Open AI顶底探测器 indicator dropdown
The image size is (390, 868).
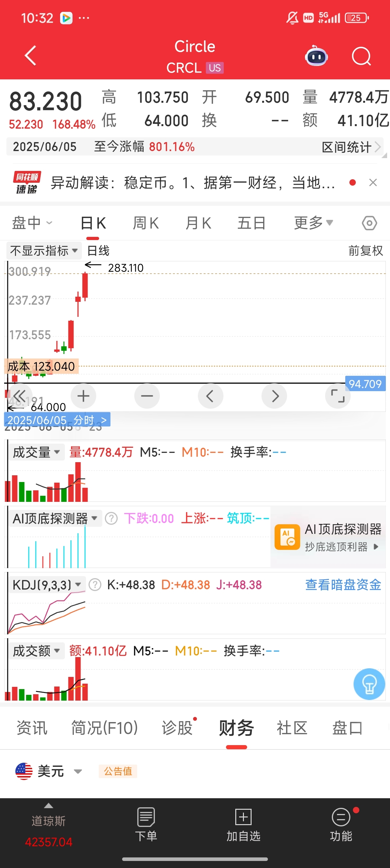coord(55,518)
